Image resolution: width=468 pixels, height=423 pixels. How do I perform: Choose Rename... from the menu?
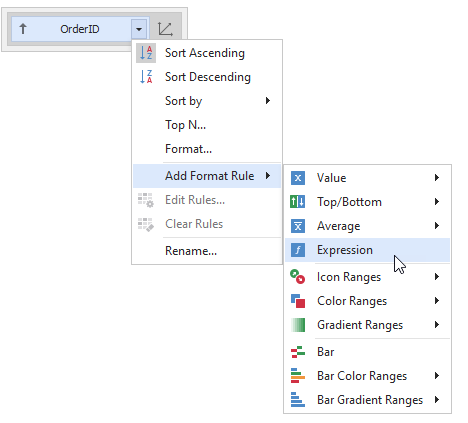click(x=207, y=251)
